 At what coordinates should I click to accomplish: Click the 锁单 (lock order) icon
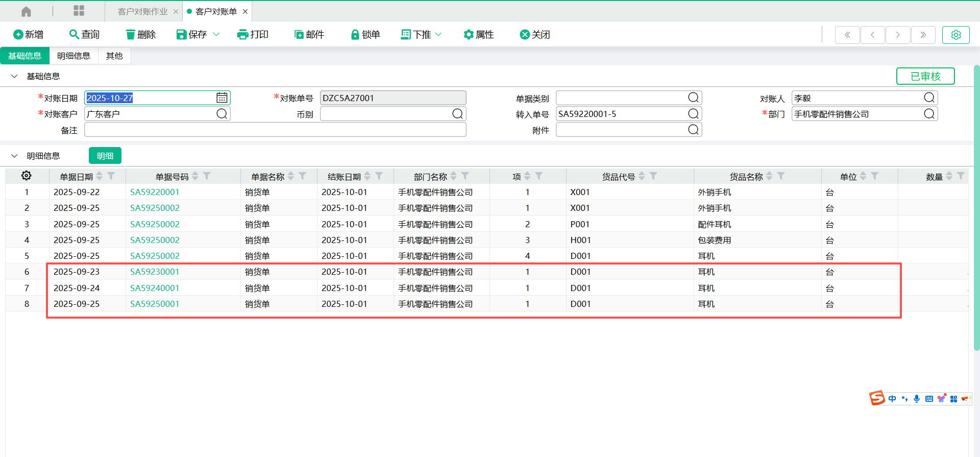pyautogui.click(x=355, y=34)
